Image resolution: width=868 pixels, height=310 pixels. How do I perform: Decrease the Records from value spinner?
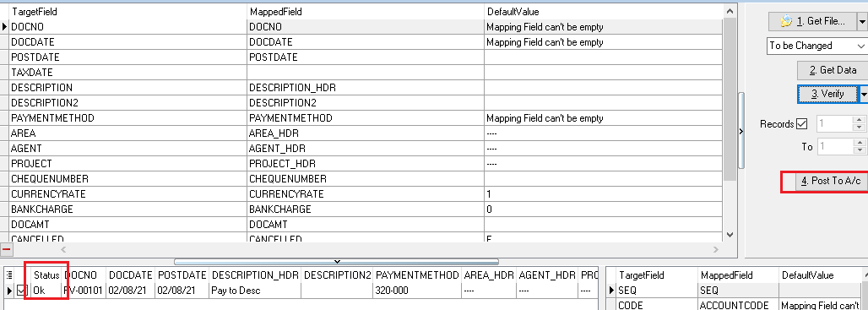click(860, 128)
